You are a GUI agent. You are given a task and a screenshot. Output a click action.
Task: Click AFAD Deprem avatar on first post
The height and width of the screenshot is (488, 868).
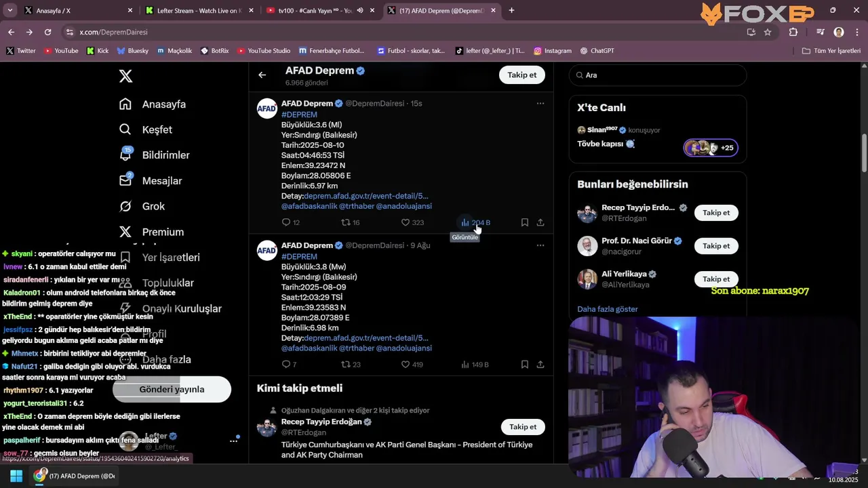pos(267,108)
